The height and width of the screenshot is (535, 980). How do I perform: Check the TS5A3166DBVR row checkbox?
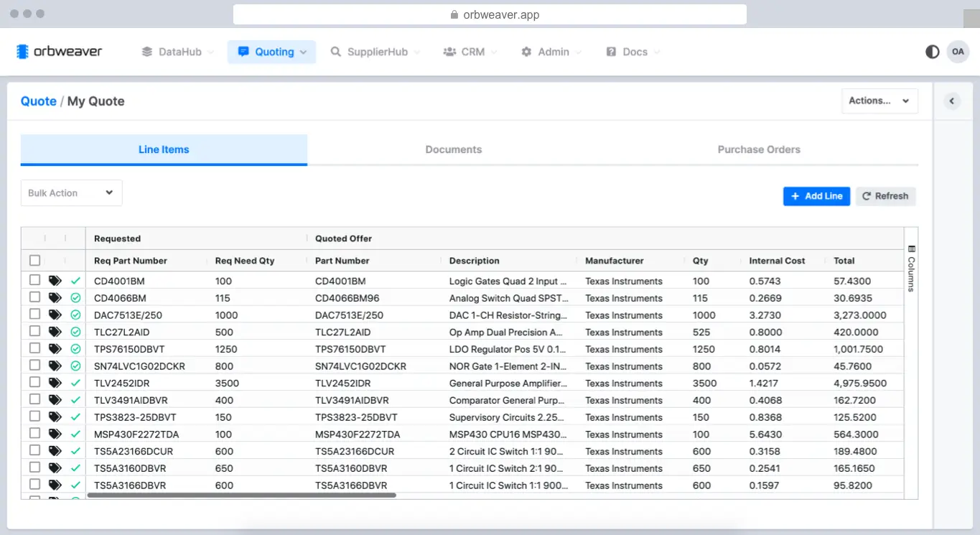coord(34,485)
